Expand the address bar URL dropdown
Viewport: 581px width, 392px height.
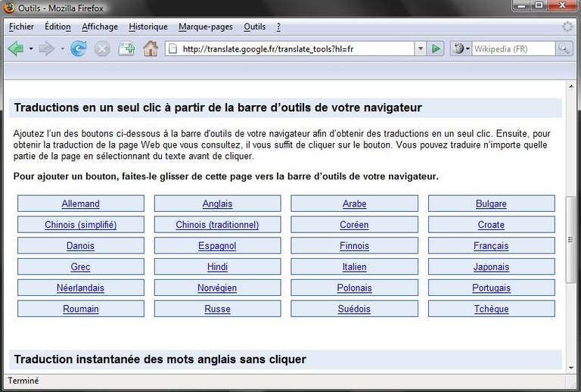pos(420,48)
